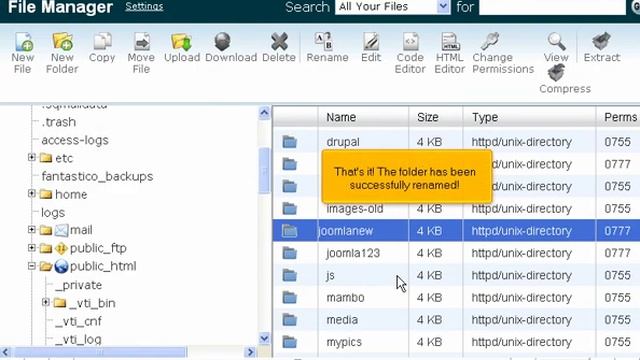Viewport: 640px width, 360px height.
Task: Select the mypics folder name
Action: pos(344,342)
